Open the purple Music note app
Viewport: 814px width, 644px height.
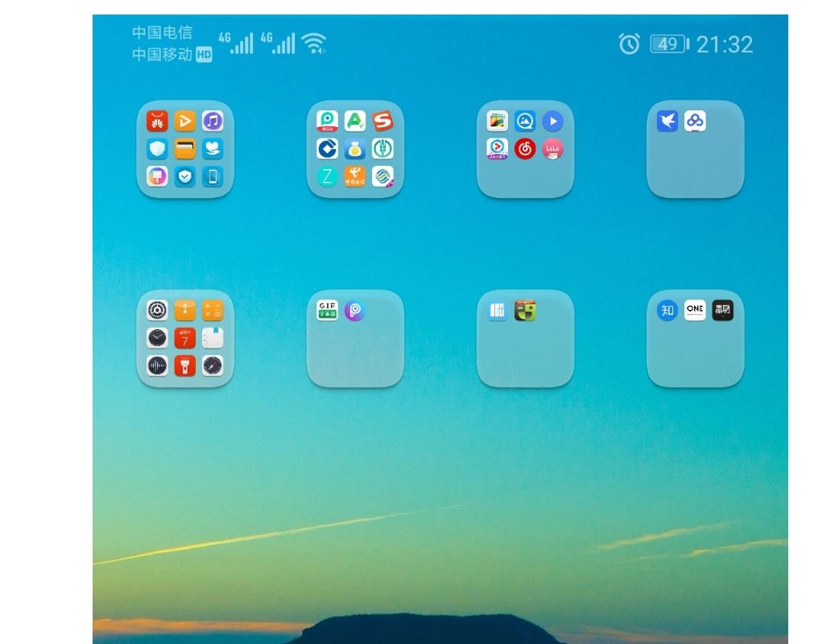tap(213, 122)
